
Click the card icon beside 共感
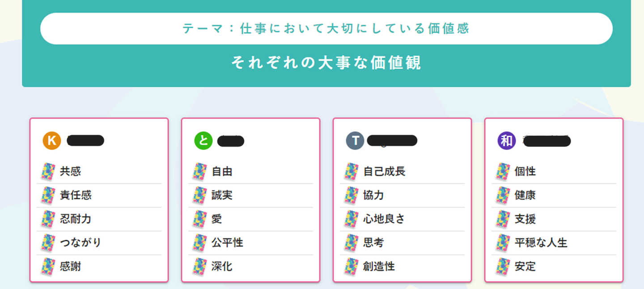pyautogui.click(x=48, y=171)
